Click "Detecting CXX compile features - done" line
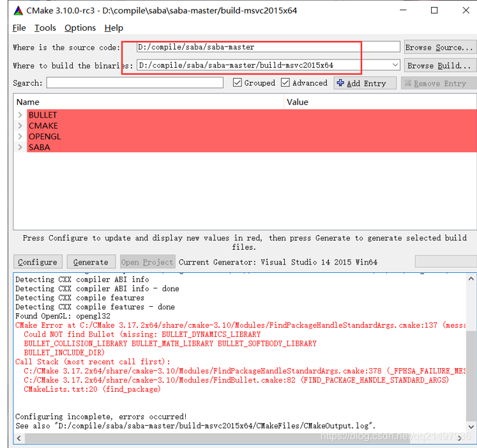 click(95, 307)
